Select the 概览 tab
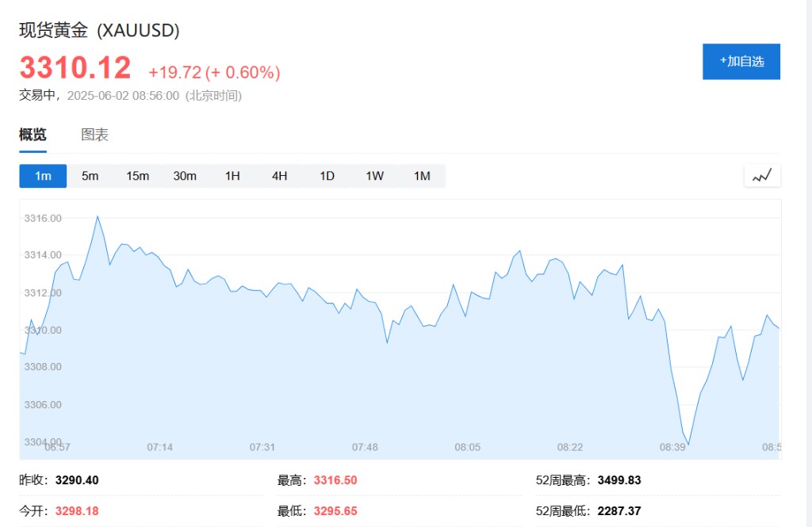 [33, 135]
